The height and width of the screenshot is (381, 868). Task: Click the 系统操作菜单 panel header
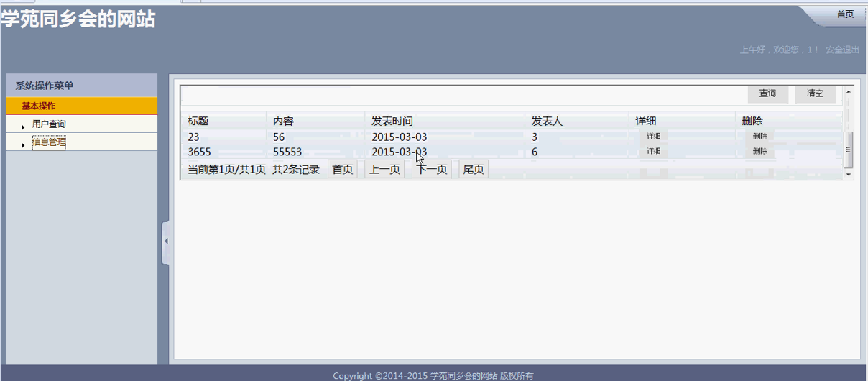pos(81,86)
